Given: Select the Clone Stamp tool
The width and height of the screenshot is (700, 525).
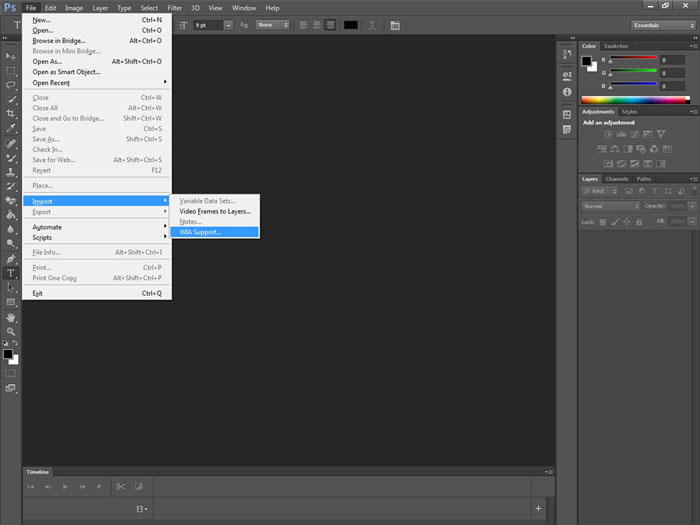Looking at the screenshot, I should click(11, 172).
